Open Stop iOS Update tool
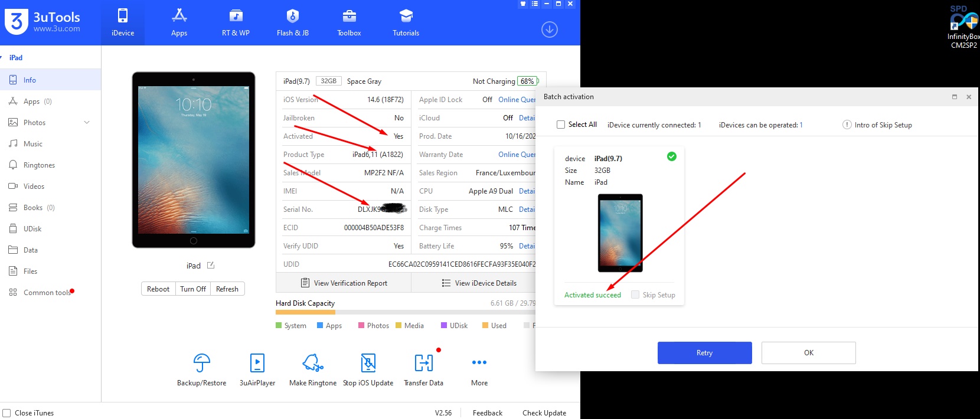The width and height of the screenshot is (980, 419). 368,370
